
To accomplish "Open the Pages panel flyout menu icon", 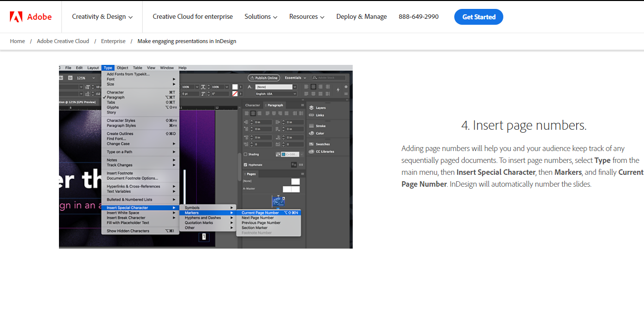I will (x=302, y=174).
